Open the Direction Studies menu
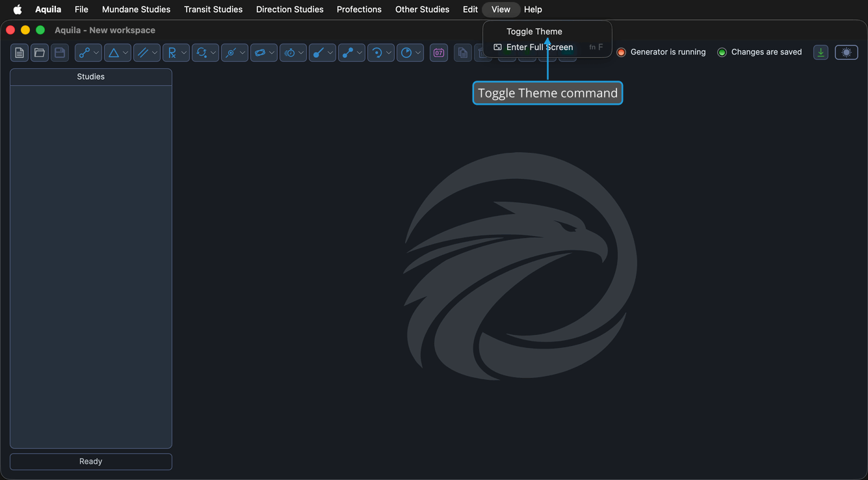 (x=289, y=9)
